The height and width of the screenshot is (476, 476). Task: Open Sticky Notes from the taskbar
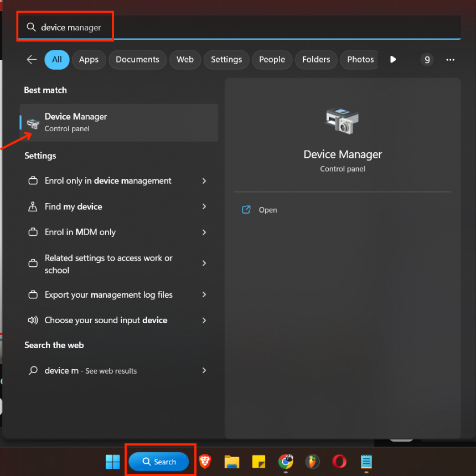point(258,462)
